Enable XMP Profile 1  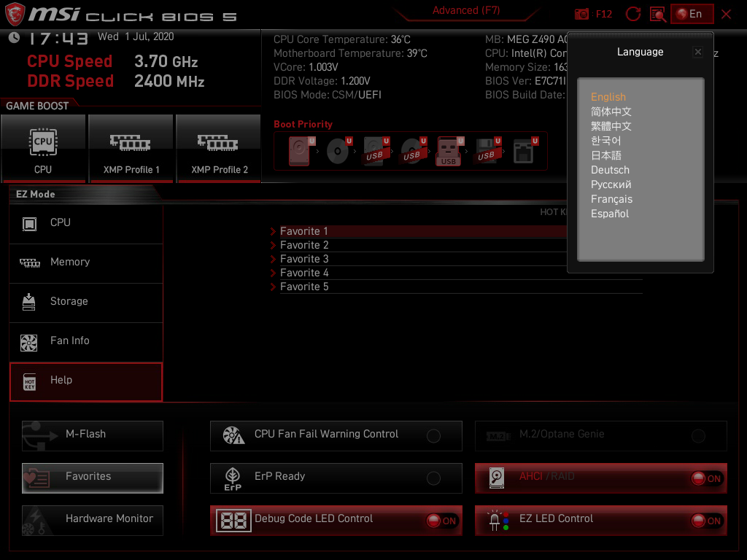pyautogui.click(x=131, y=149)
